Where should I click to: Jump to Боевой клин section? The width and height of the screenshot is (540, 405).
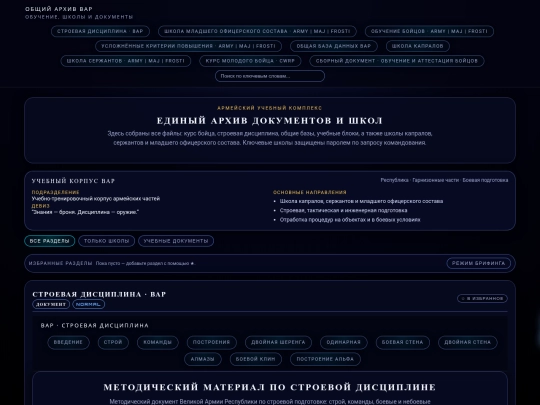(x=256, y=359)
